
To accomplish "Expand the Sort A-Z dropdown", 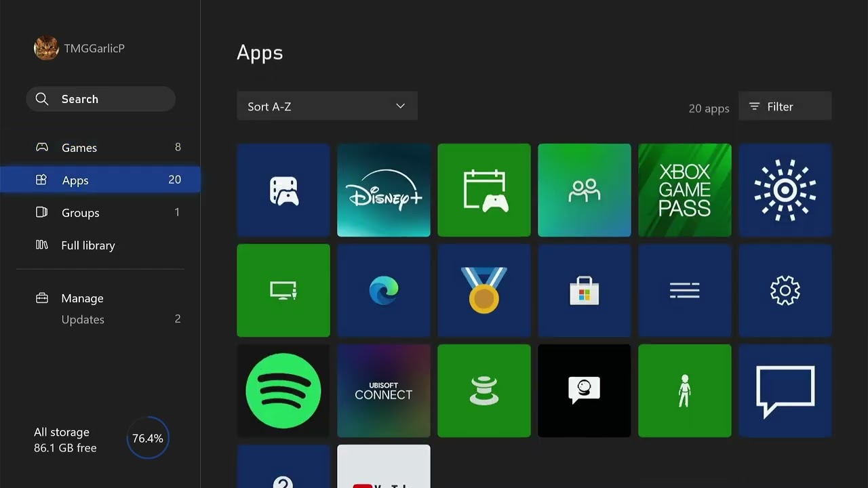I will tap(327, 106).
